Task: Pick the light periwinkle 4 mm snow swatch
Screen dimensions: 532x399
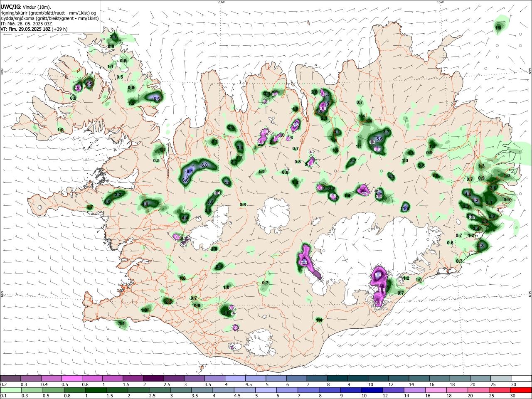Action: click(x=235, y=378)
